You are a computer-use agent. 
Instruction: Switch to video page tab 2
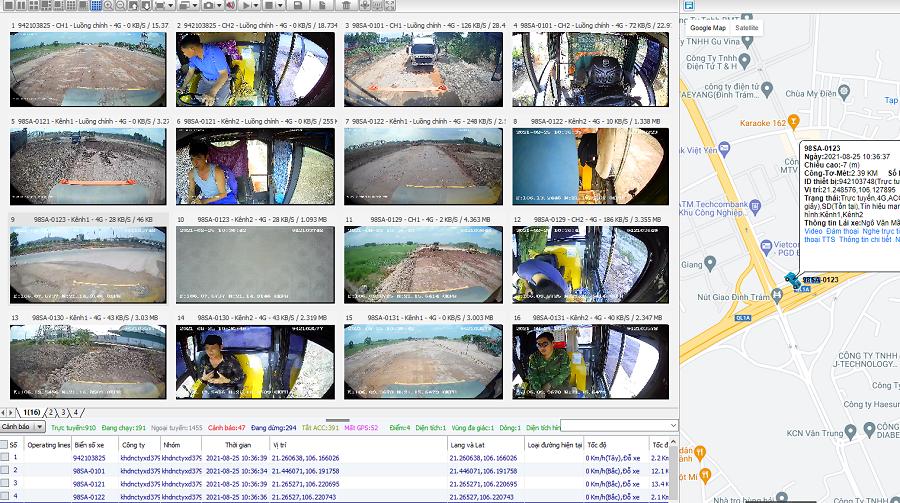(50, 412)
